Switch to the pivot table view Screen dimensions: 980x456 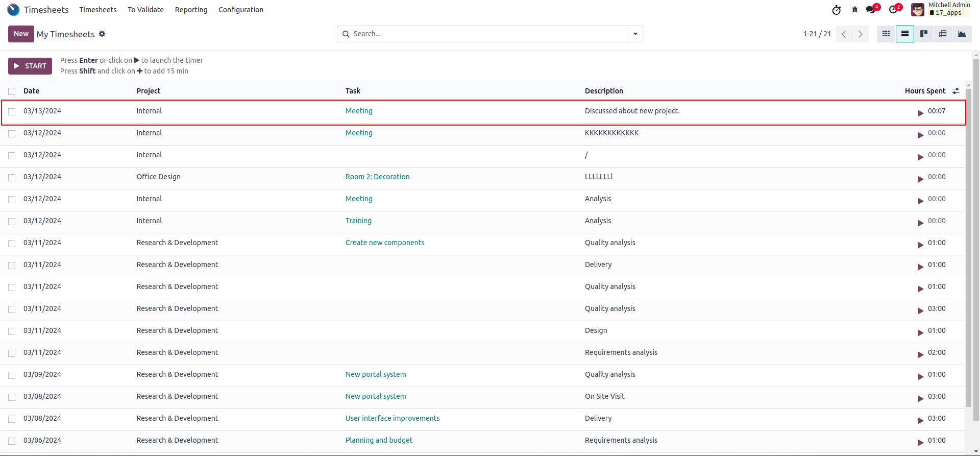(943, 34)
